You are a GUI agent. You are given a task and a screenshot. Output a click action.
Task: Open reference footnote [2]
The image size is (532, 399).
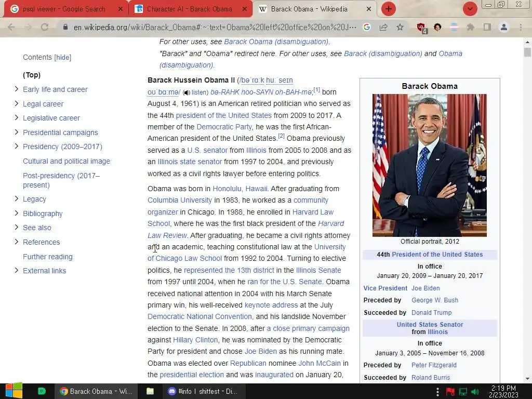(x=281, y=136)
